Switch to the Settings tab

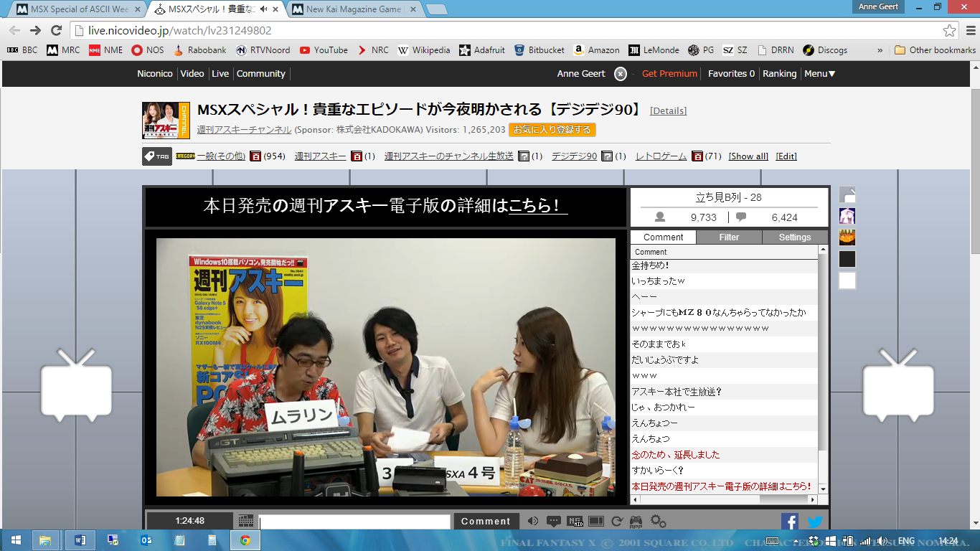pyautogui.click(x=795, y=237)
